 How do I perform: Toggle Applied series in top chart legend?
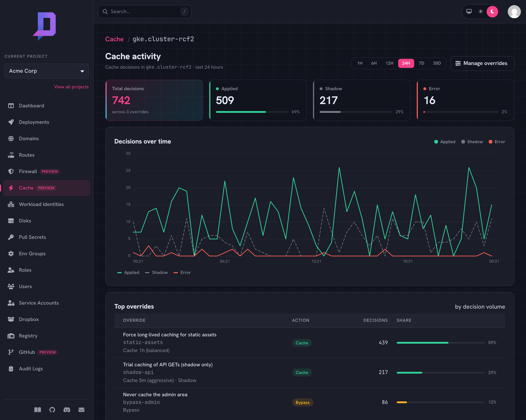click(445, 142)
